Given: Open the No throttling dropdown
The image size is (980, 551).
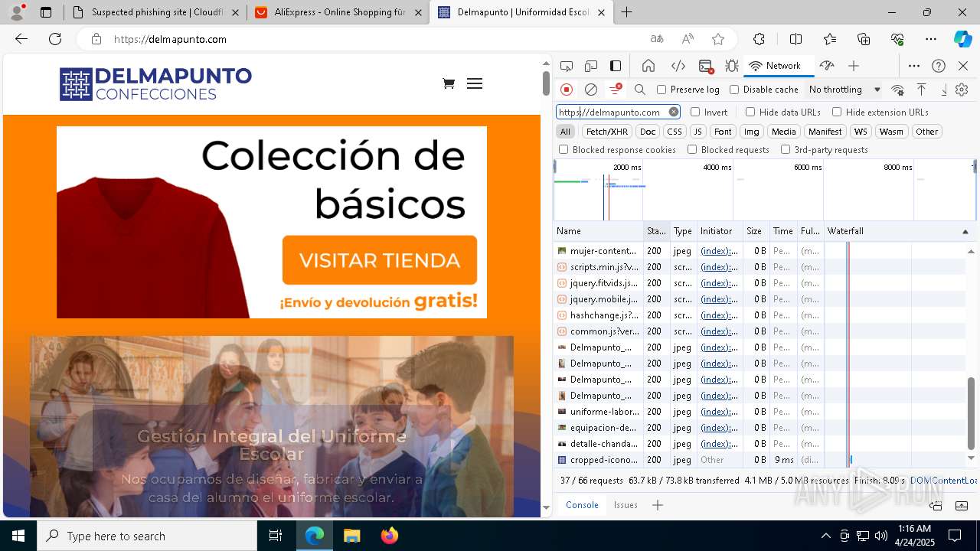Looking at the screenshot, I should [844, 90].
